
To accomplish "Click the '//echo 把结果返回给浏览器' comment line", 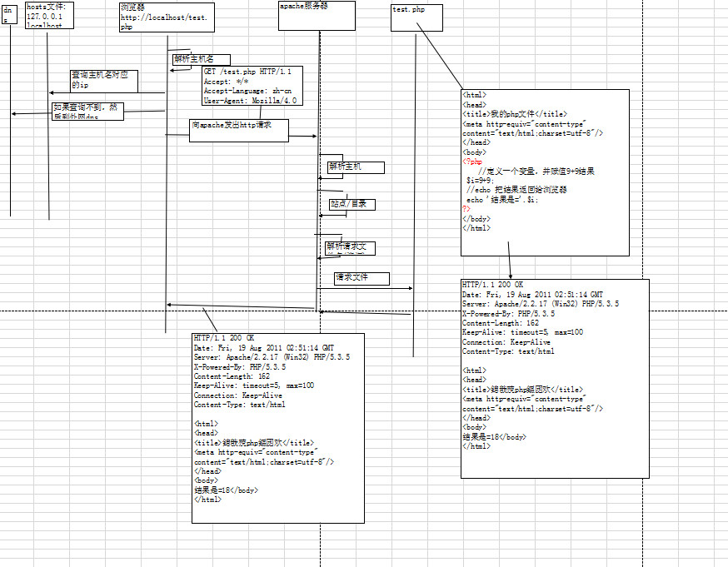I will tap(516, 190).
